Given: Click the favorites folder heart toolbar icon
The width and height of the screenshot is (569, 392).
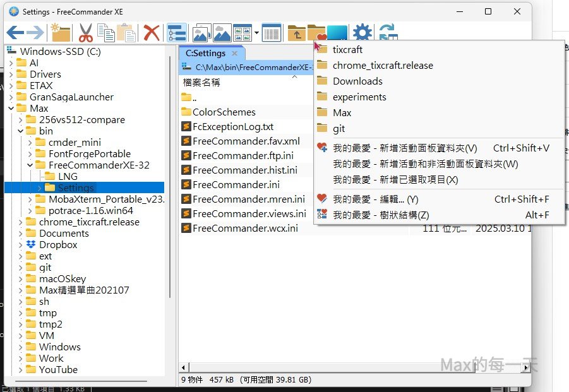Looking at the screenshot, I should [x=316, y=33].
